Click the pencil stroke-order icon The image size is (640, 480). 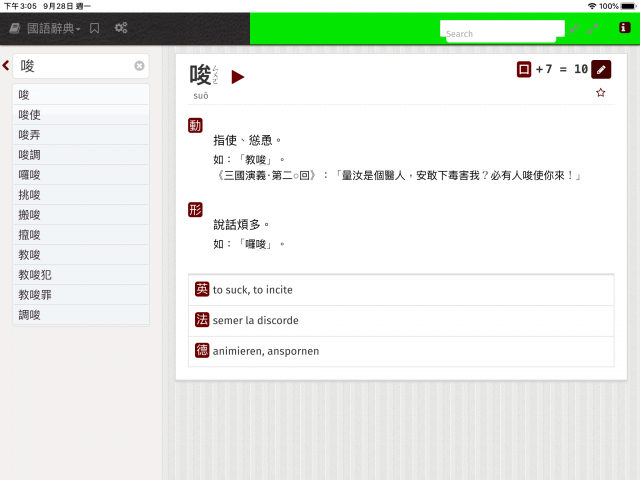click(601, 69)
